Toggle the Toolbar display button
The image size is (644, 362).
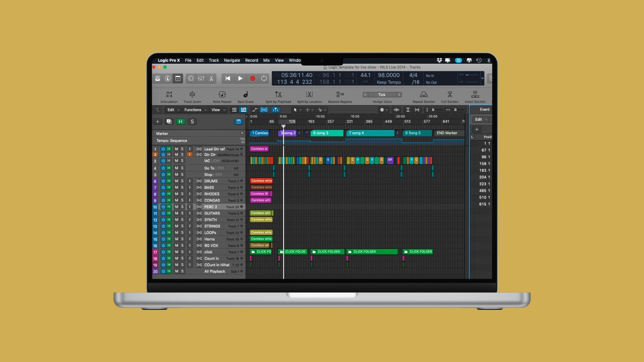click(178, 79)
